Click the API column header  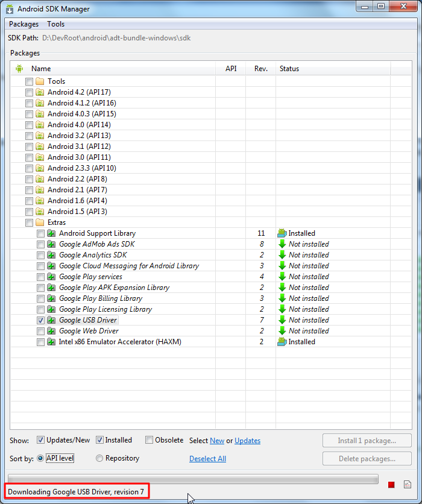tap(231, 69)
